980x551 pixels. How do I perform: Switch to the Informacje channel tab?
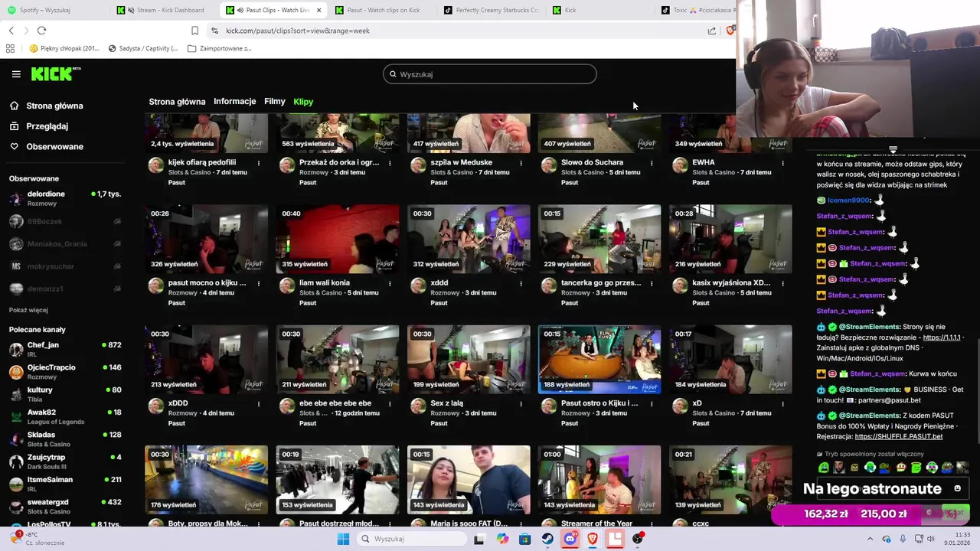[x=234, y=102]
